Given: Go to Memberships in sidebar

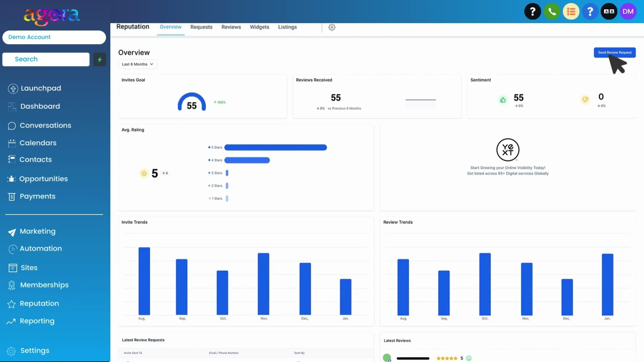Looking at the screenshot, I should (38, 285).
